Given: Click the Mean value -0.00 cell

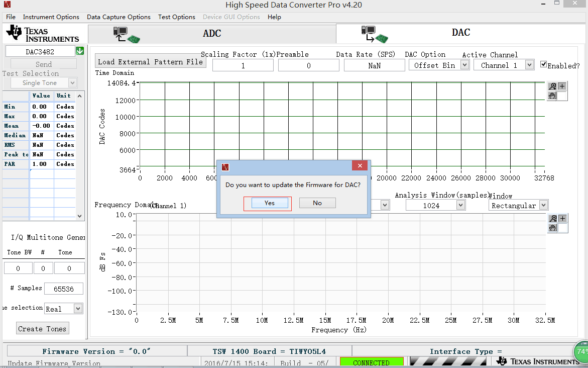Looking at the screenshot, I should click(42, 126).
